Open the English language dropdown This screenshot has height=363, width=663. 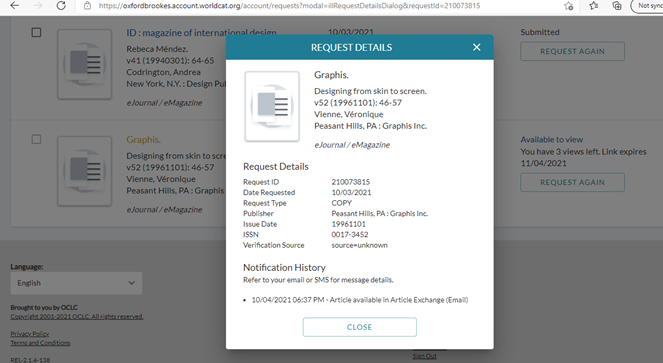coord(76,283)
